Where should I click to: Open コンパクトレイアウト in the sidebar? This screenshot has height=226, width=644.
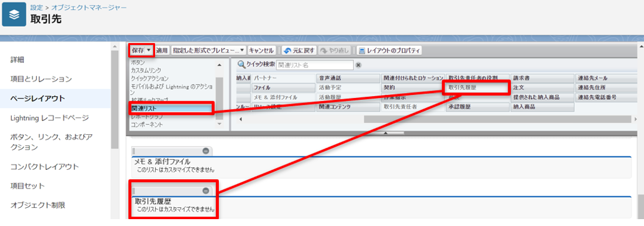44,167
